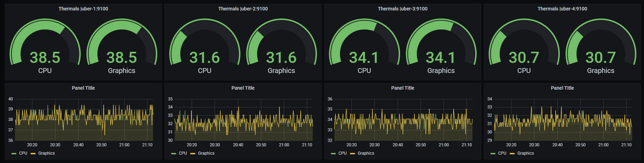Click the Thermals uber-4:9100 panel title
The height and width of the screenshot is (163, 644).
pos(562,9)
